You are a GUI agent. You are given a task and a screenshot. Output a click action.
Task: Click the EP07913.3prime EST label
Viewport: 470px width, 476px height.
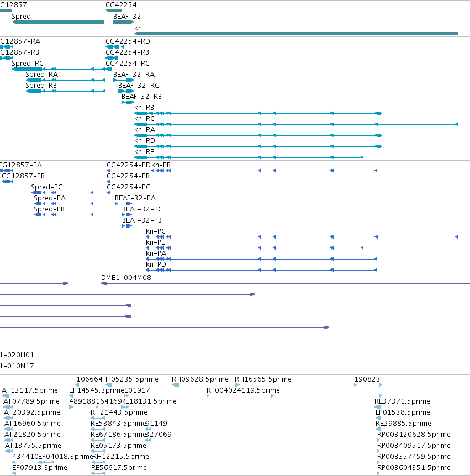pos(40,468)
